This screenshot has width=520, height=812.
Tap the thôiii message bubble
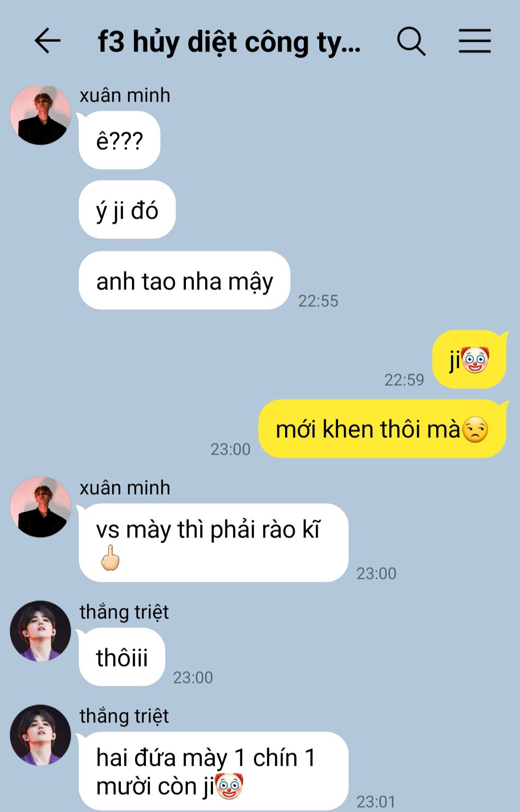point(122,657)
